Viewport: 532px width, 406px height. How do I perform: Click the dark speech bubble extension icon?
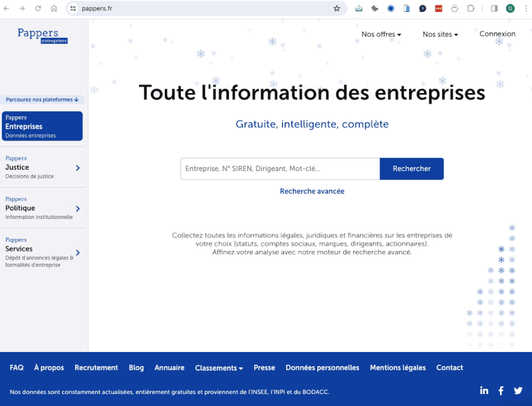click(422, 9)
